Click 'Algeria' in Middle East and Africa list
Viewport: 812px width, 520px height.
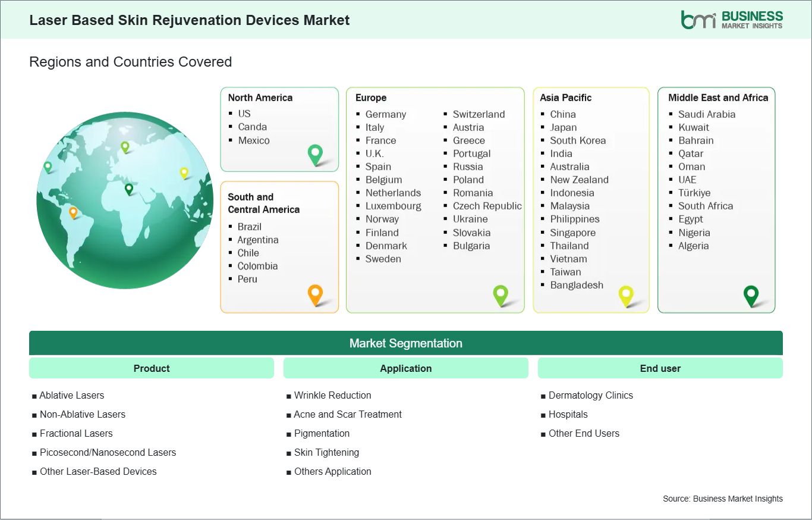point(694,246)
